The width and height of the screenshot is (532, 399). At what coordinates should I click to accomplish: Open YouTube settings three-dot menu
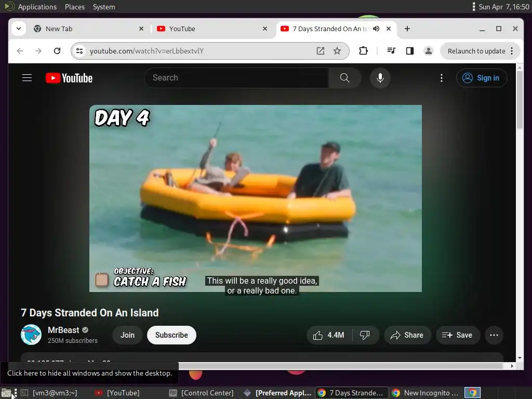(442, 78)
